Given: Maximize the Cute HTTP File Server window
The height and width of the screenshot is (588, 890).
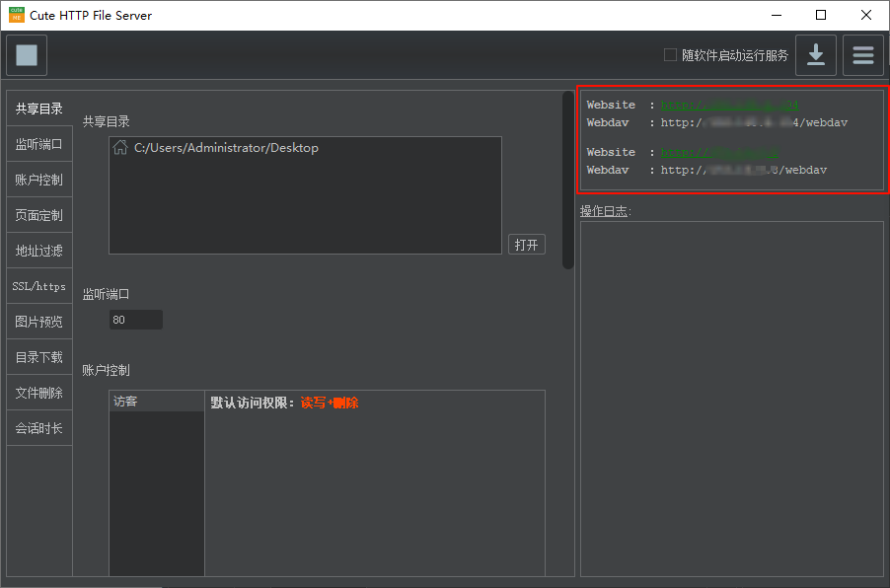Looking at the screenshot, I should coord(821,16).
